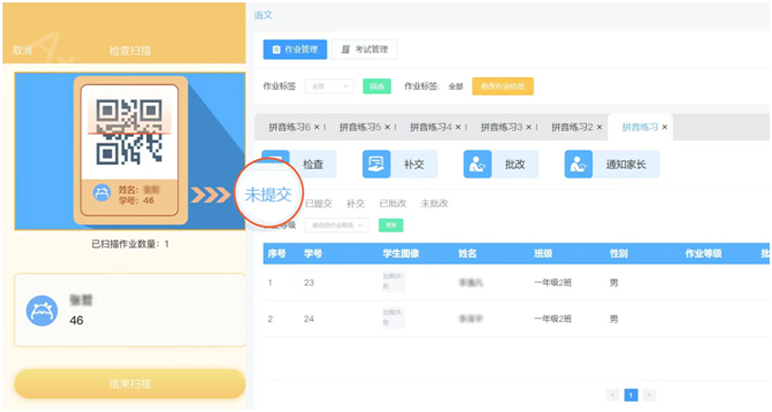The width and height of the screenshot is (772, 412).
Task: Click the 通知家长 label text
Action: click(x=626, y=164)
